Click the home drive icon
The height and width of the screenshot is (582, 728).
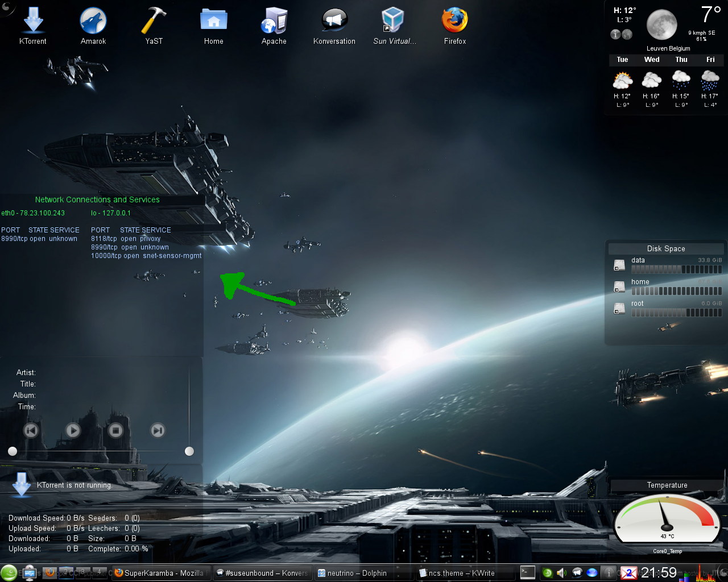[x=619, y=287]
